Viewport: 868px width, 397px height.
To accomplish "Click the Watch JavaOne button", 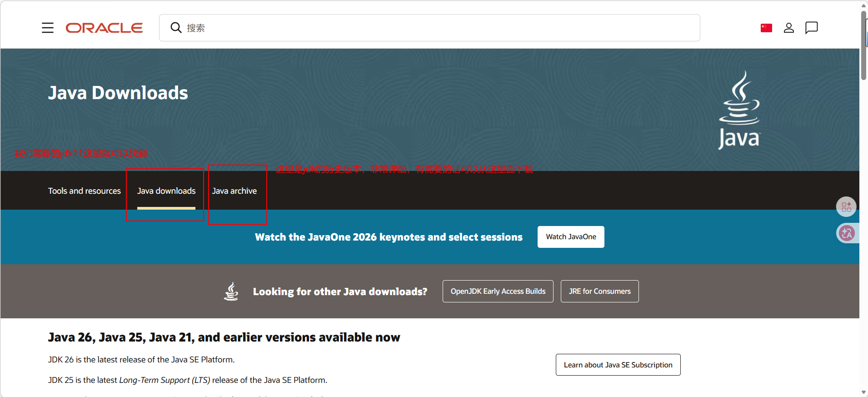I will coord(571,237).
